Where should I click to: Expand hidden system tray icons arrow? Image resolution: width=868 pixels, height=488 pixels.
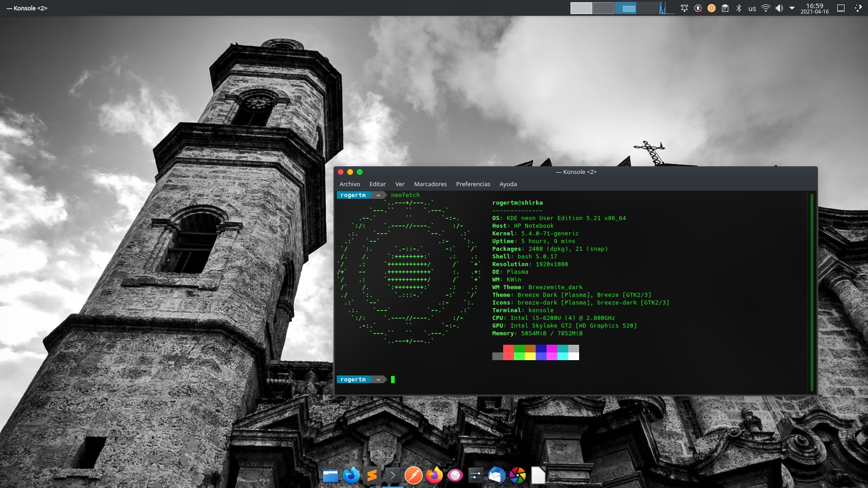(792, 8)
